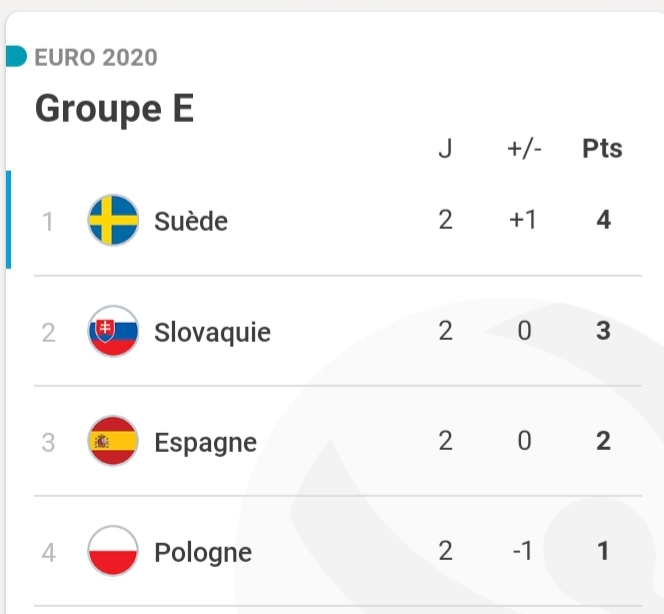The height and width of the screenshot is (614, 664).
Task: Click the J matches-played column header
Action: coord(445,149)
